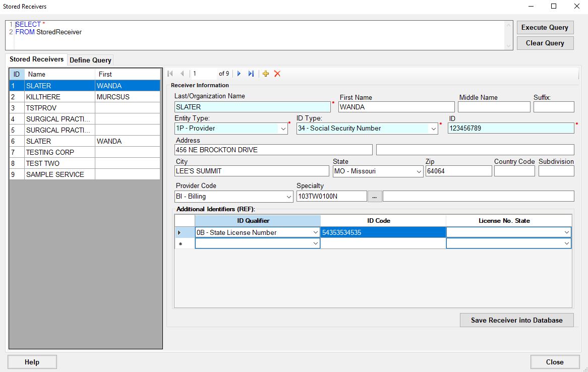
Task: Select row 4 SURGICAL PRACTI...
Action: [86, 119]
